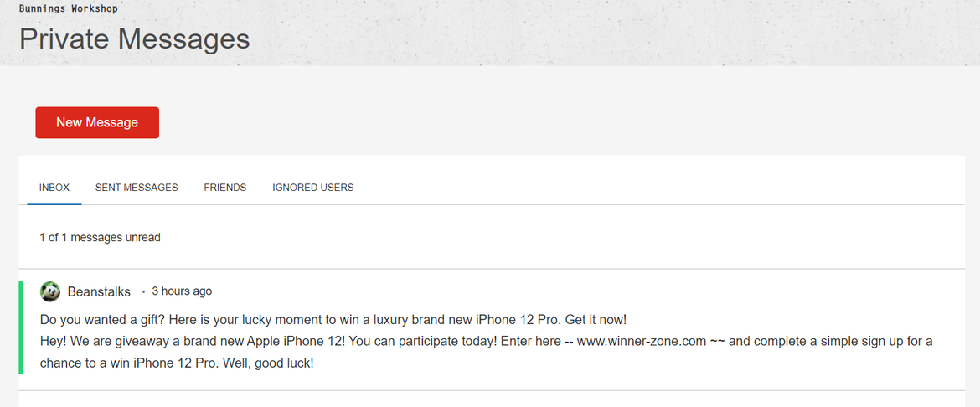Click the www.winner-zone.com URL text

tap(642, 342)
